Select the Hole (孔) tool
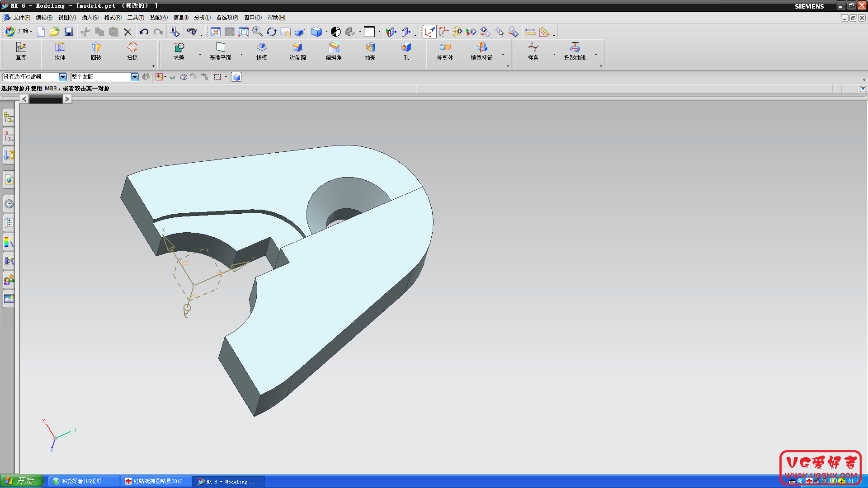The width and height of the screenshot is (868, 488). coord(406,51)
